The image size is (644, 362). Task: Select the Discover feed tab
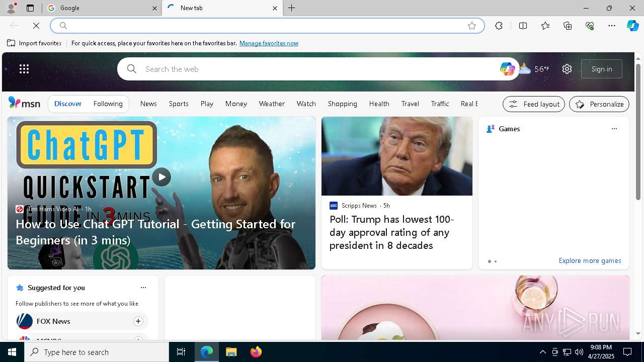click(68, 104)
